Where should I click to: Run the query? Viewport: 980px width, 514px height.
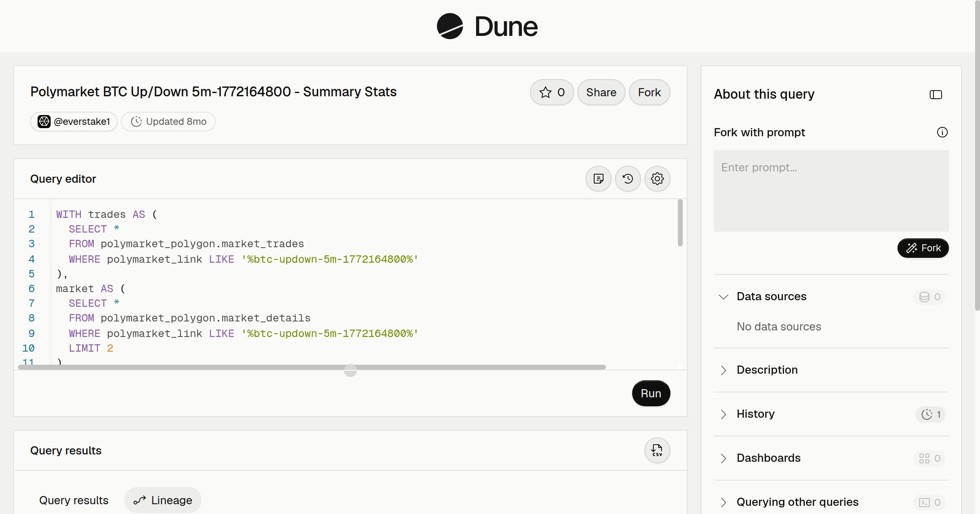[651, 393]
